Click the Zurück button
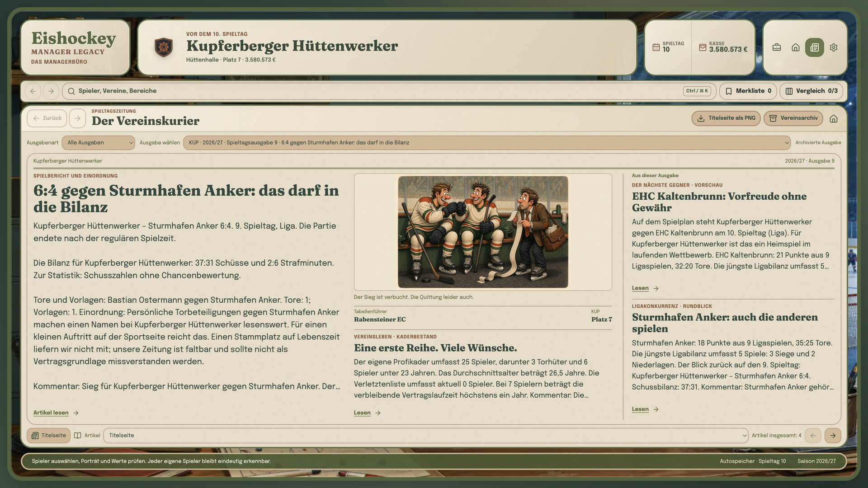This screenshot has height=488, width=868. click(x=47, y=118)
